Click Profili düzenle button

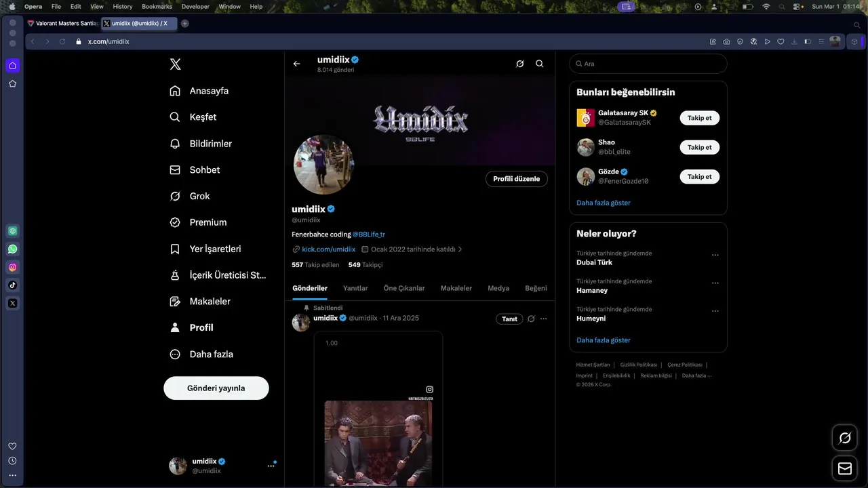point(517,179)
